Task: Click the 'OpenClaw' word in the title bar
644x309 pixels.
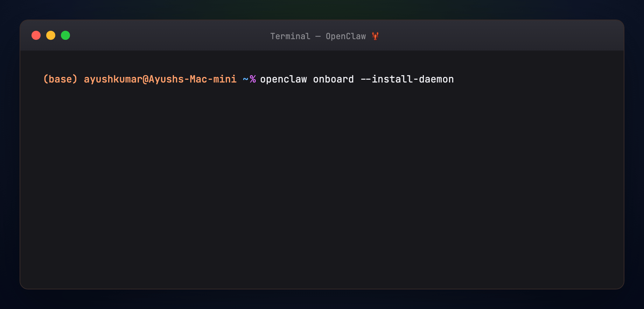Action: point(346,36)
